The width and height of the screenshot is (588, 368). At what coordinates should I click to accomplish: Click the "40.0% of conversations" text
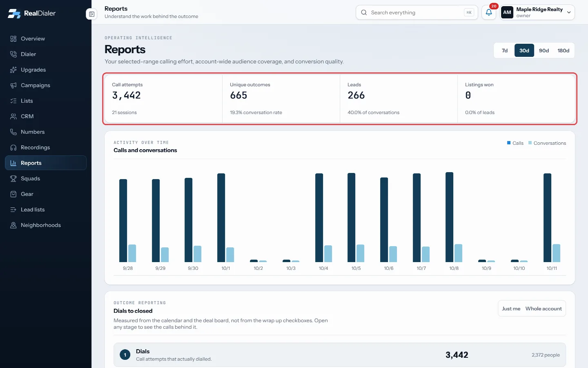374,112
